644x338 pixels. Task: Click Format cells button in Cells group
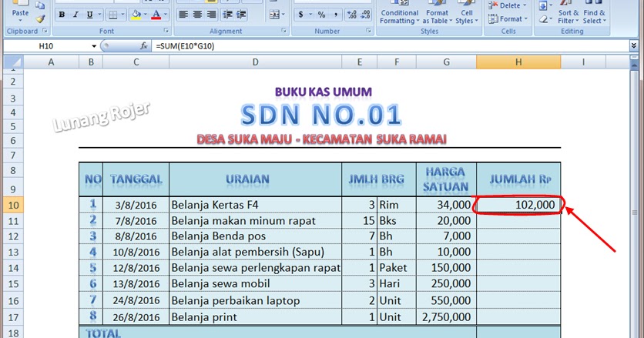point(508,19)
